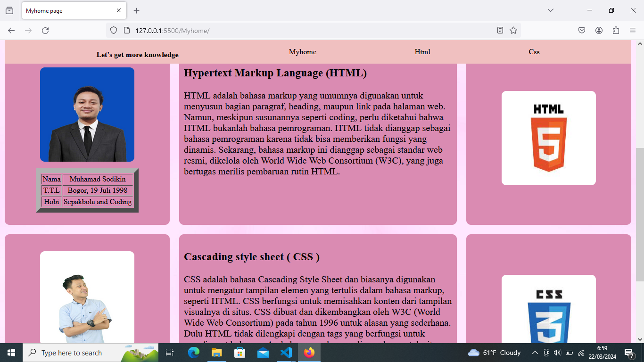Viewport: 644px width, 362px height.
Task: Open the Extensions puzzle icon
Action: pyautogui.click(x=616, y=31)
